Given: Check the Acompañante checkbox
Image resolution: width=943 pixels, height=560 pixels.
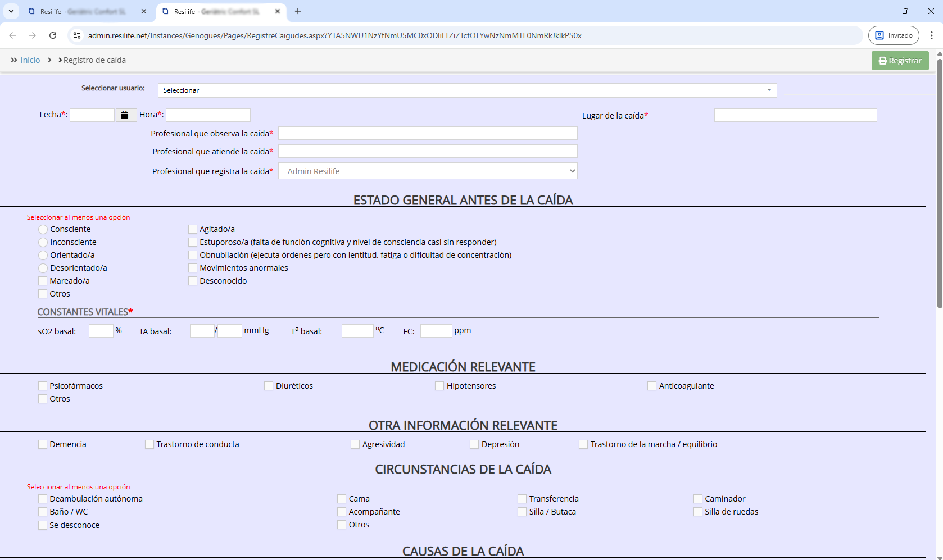Looking at the screenshot, I should click(342, 512).
